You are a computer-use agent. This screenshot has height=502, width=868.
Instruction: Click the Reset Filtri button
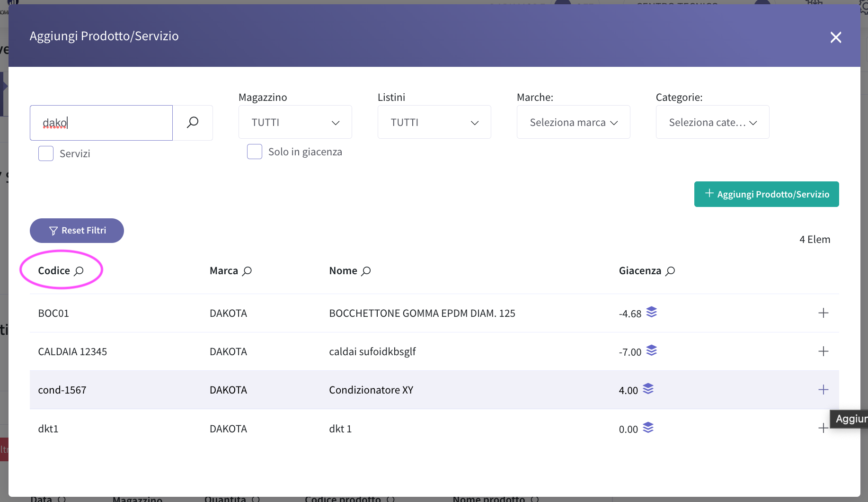click(x=77, y=231)
